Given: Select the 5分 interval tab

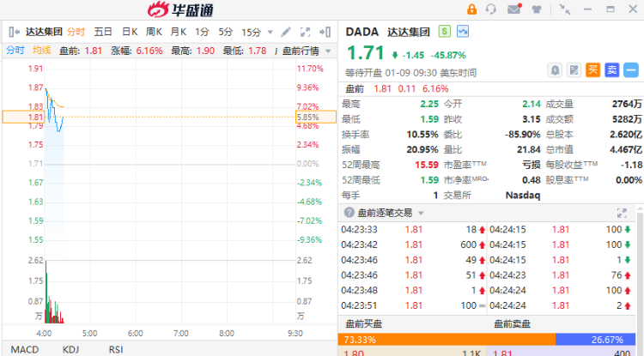Looking at the screenshot, I should pyautogui.click(x=226, y=32).
